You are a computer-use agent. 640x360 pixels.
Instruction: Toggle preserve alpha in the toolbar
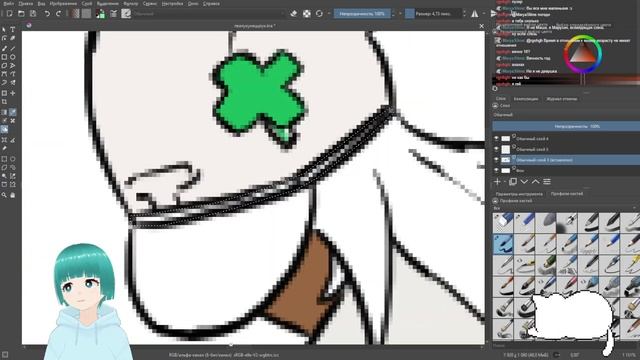pos(307,13)
